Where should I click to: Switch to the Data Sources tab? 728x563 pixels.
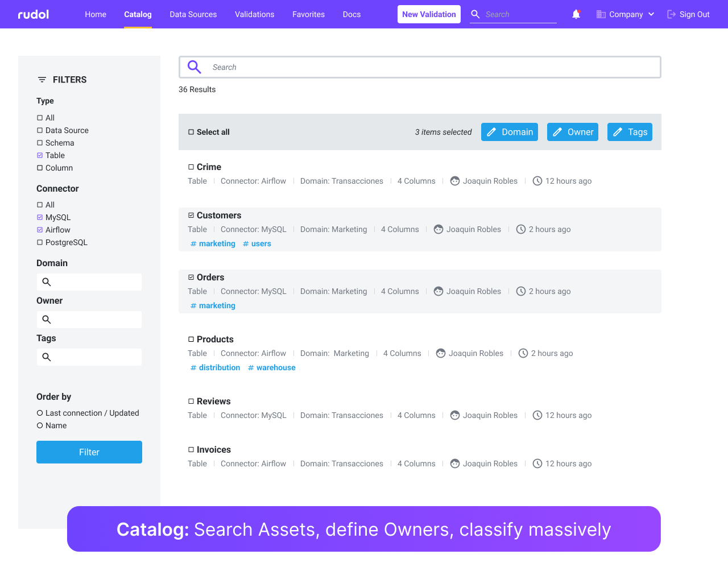[x=193, y=14]
